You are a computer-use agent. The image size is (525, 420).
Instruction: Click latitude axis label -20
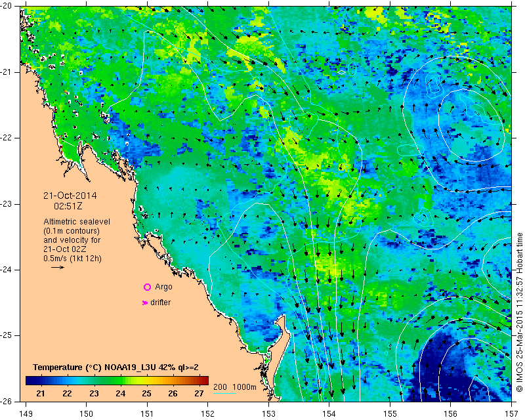pyautogui.click(x=7, y=6)
